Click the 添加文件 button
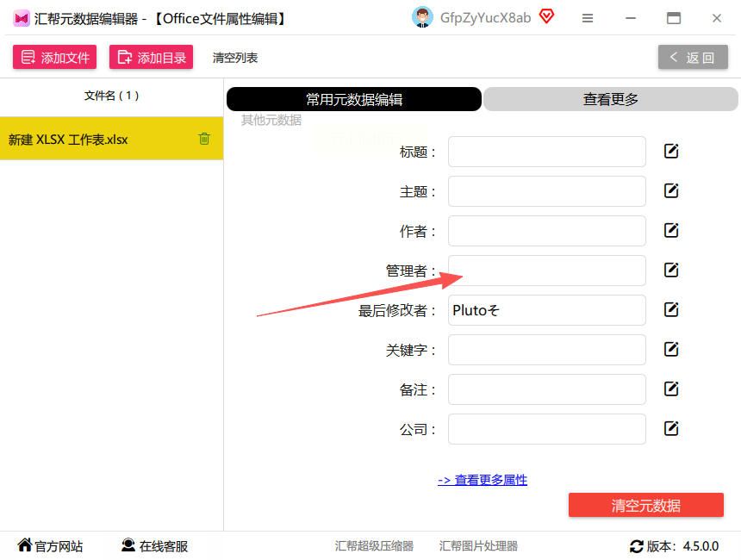This screenshot has height=560, width=741. (55, 57)
